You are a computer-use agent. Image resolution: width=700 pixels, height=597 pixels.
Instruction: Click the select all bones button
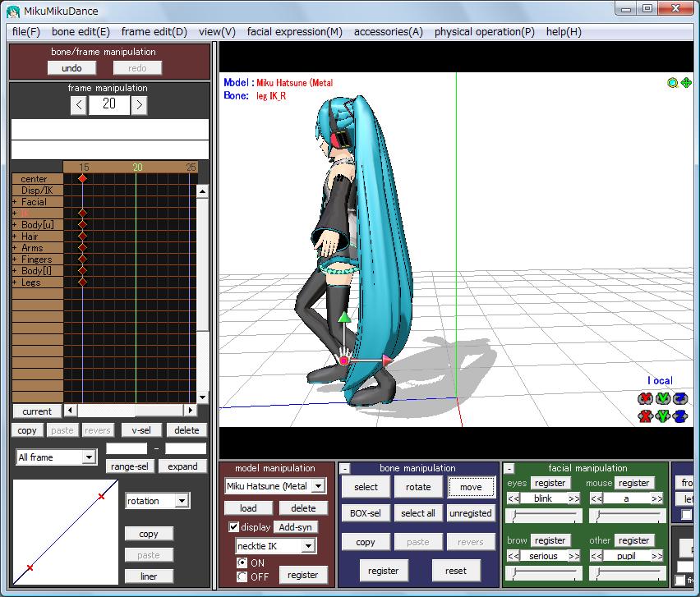point(418,513)
